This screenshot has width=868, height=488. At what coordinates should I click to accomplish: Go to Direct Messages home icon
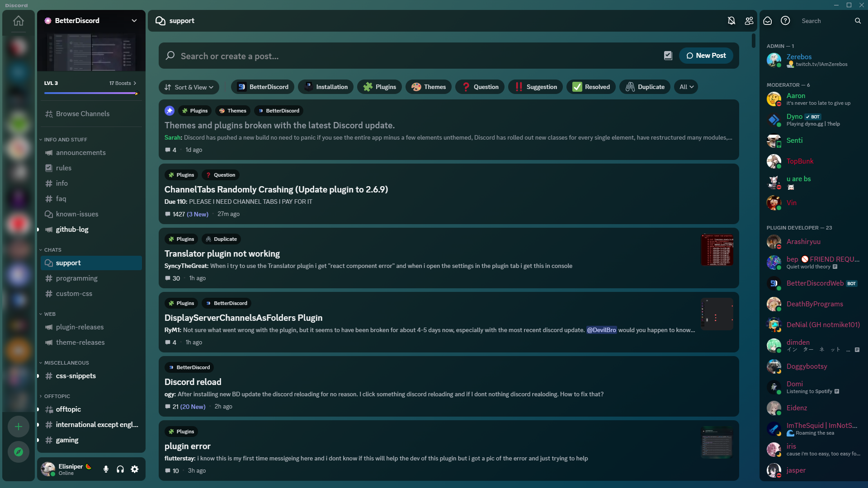pos(19,21)
